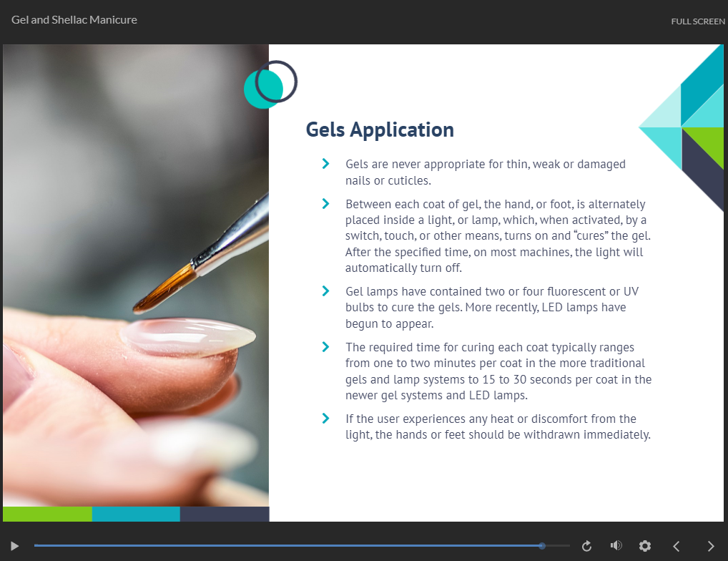
Task: Click the chevron beside 'Between each coat of gel'
Action: click(x=326, y=204)
